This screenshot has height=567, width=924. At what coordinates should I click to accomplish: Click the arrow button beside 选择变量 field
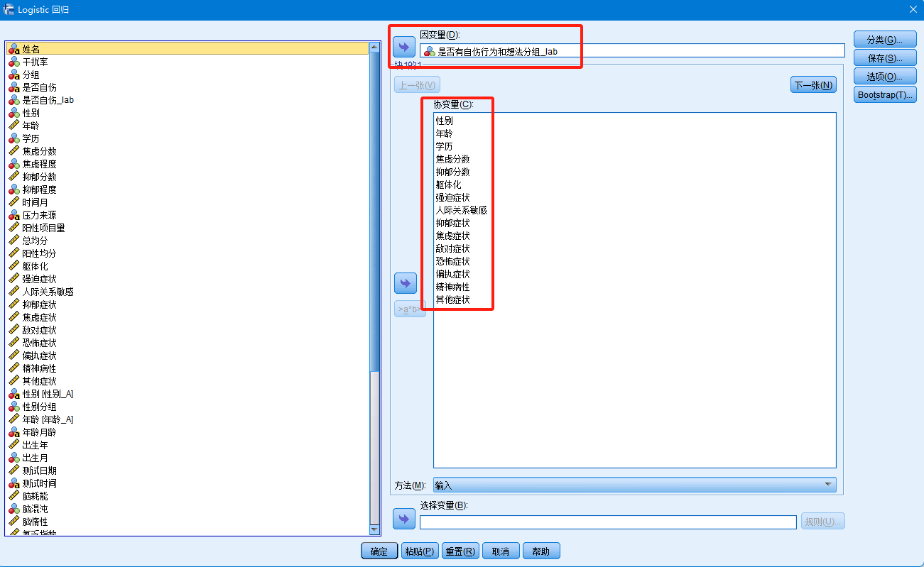(403, 519)
